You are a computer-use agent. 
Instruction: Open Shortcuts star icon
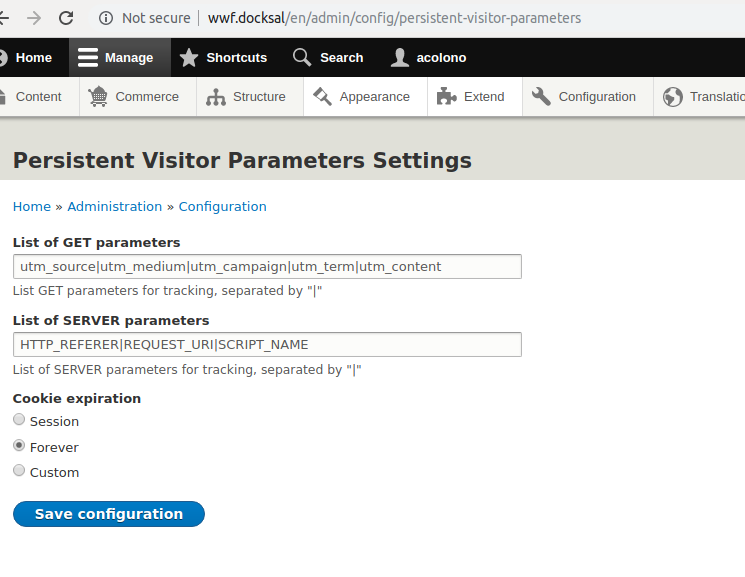click(x=189, y=58)
